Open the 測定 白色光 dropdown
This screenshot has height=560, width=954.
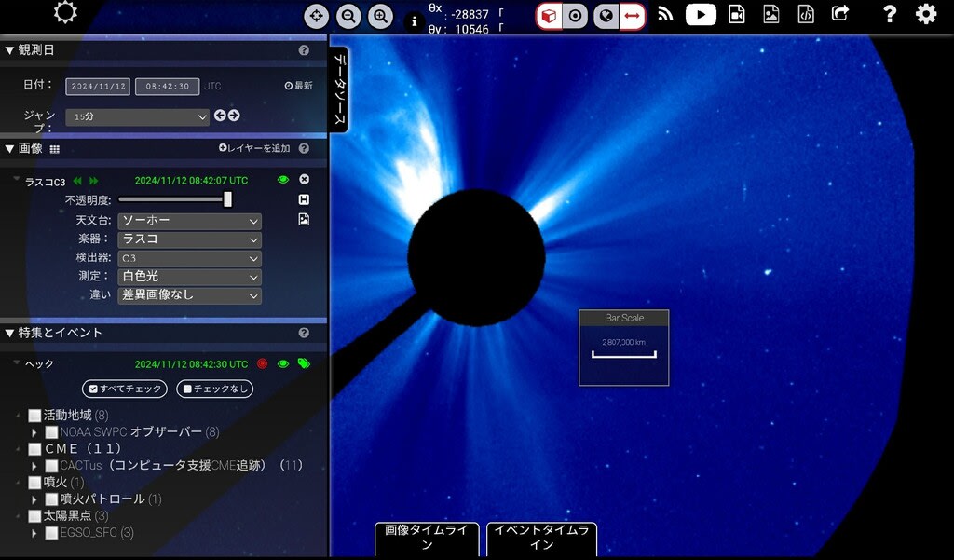point(189,277)
